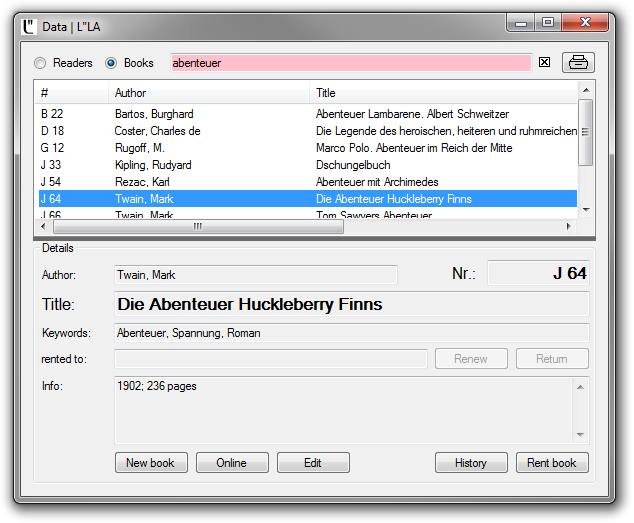Open the Online button
Viewport: 634px width, 523px height.
(x=232, y=463)
